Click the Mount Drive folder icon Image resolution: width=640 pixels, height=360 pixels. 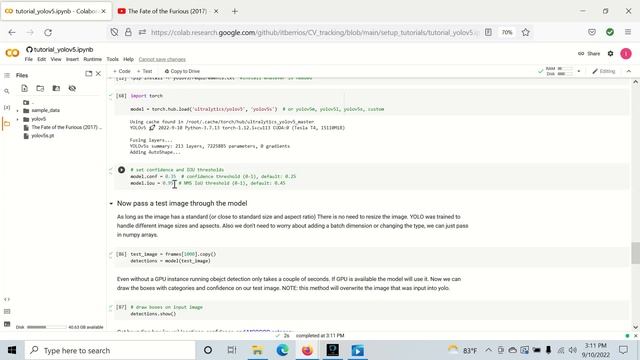pos(56,88)
